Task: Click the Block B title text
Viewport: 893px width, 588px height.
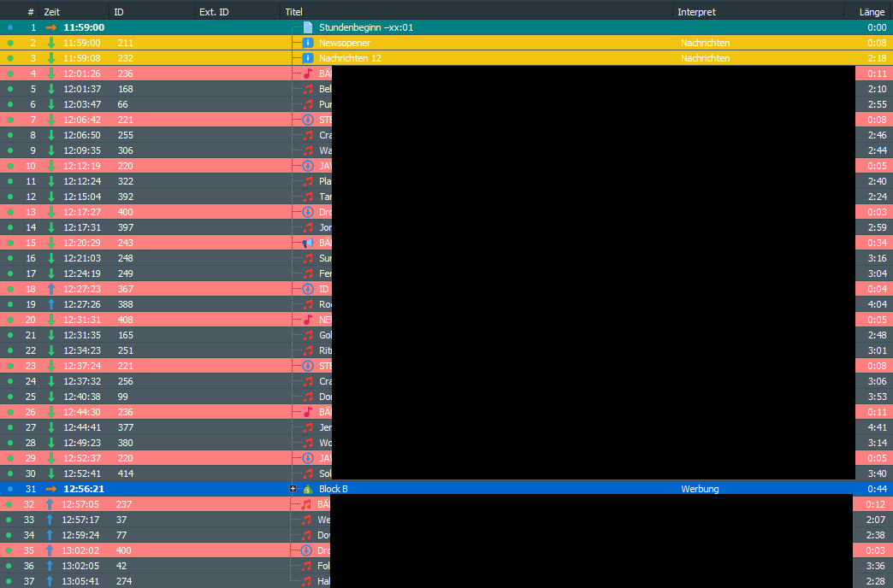Action: click(334, 489)
